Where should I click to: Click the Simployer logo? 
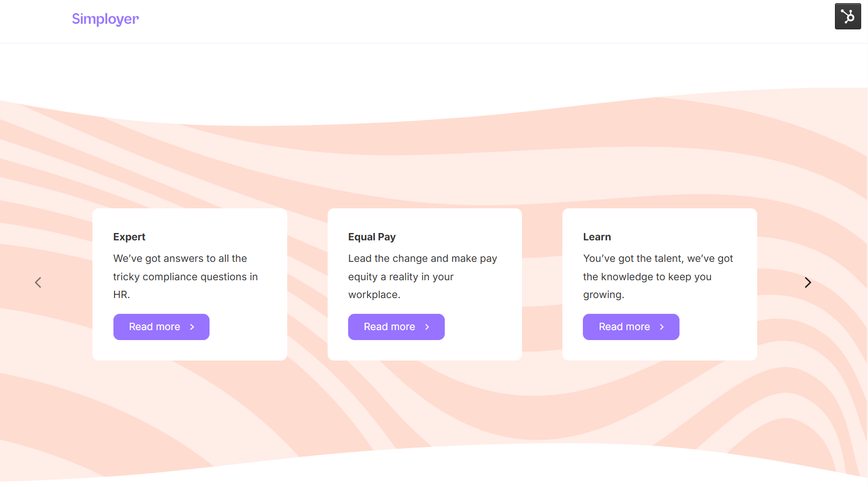pos(105,19)
